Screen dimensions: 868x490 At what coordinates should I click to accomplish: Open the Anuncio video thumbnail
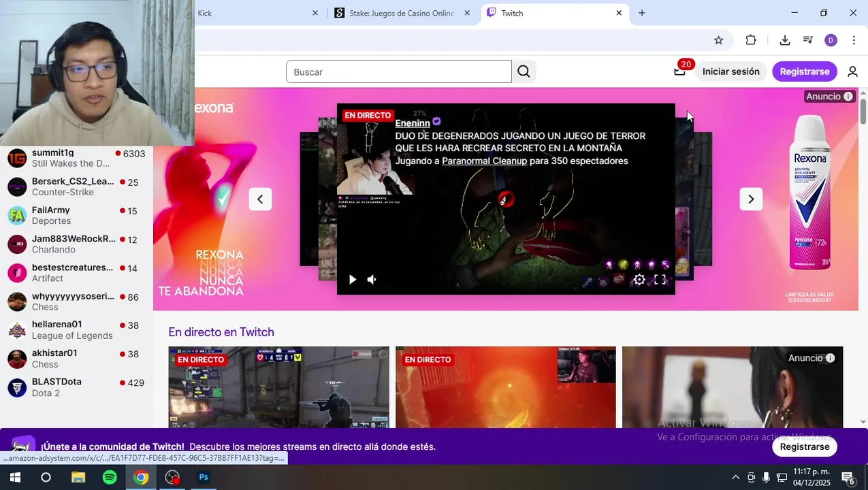point(733,387)
